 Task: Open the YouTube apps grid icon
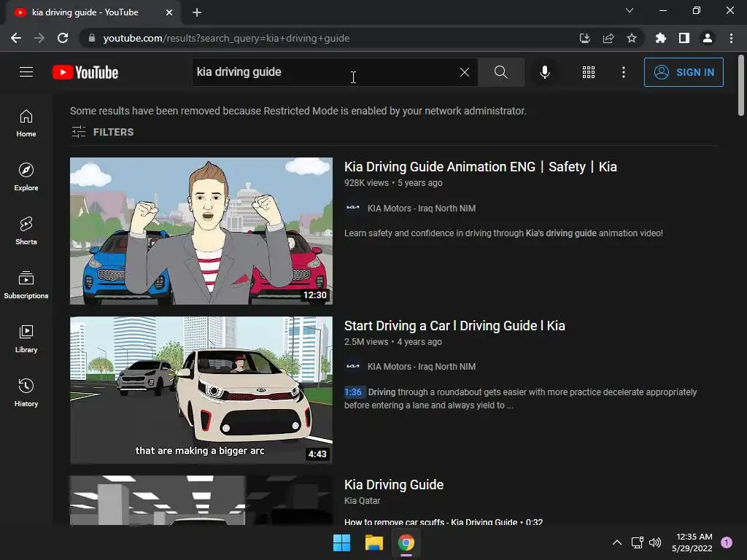click(x=589, y=72)
